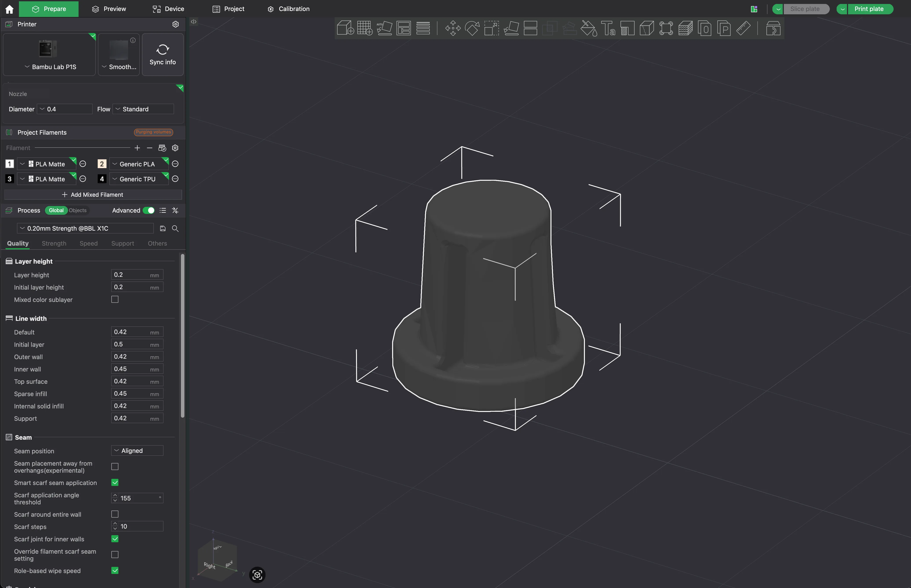Viewport: 911px width, 588px height.
Task: Click the remove filament minus icon
Action: pos(150,148)
